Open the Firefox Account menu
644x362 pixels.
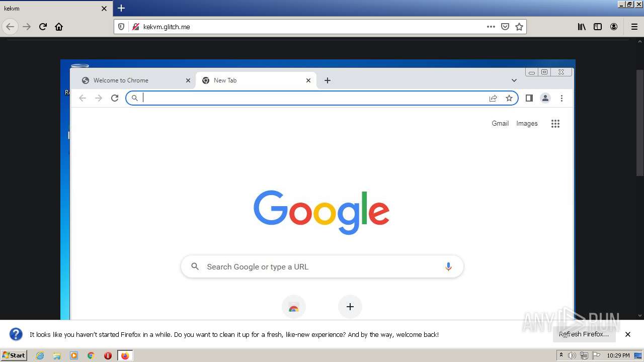tap(614, 27)
